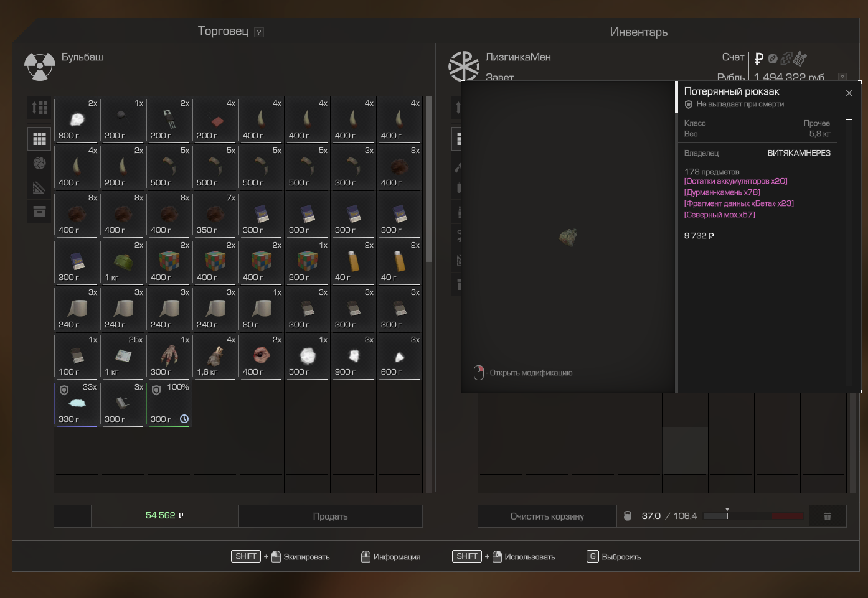
Task: Select the mutant hand item weighing 300 г
Action: (169, 356)
